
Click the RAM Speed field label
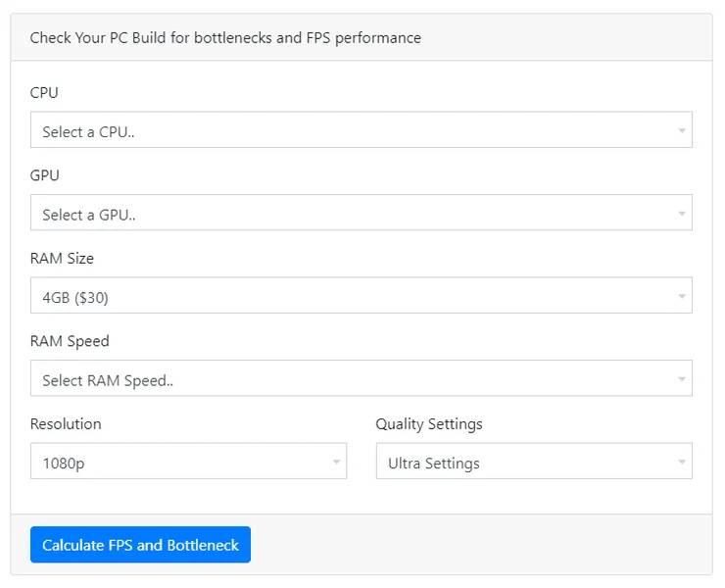point(70,341)
